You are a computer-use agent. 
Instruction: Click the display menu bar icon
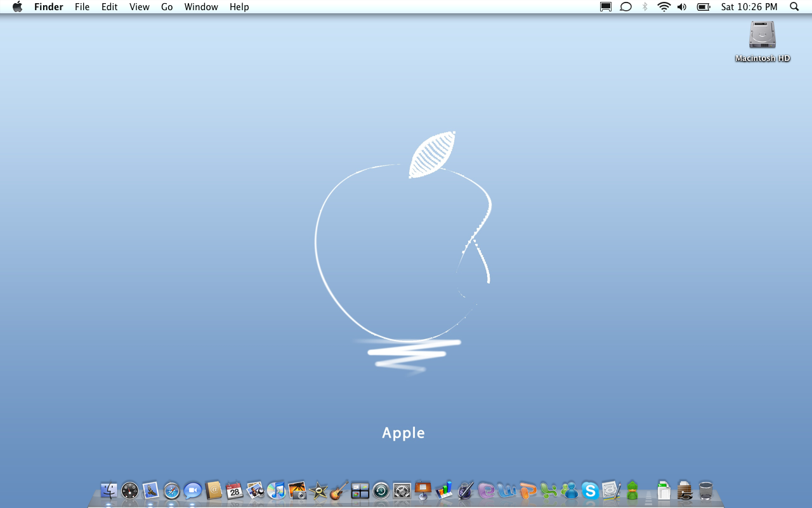pos(606,7)
